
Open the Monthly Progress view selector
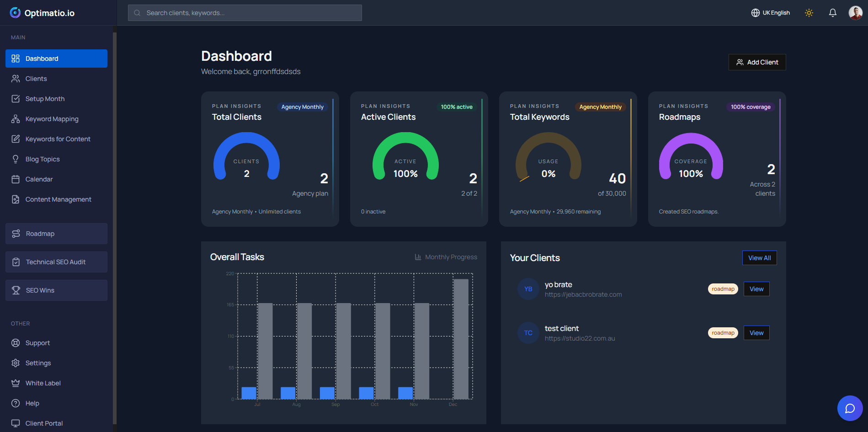pos(446,256)
